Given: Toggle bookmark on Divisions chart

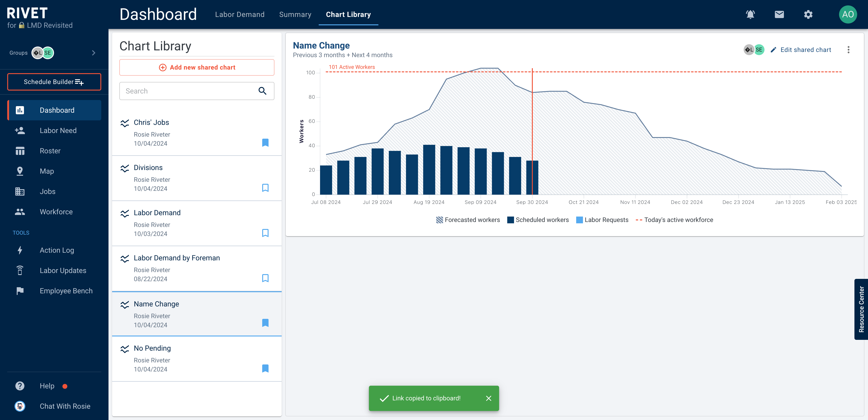Looking at the screenshot, I should 265,188.
